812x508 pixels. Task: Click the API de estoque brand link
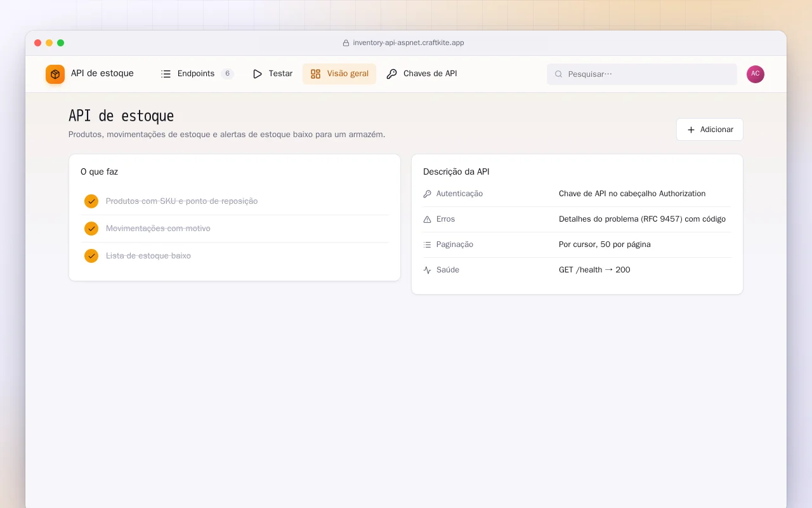click(x=90, y=74)
